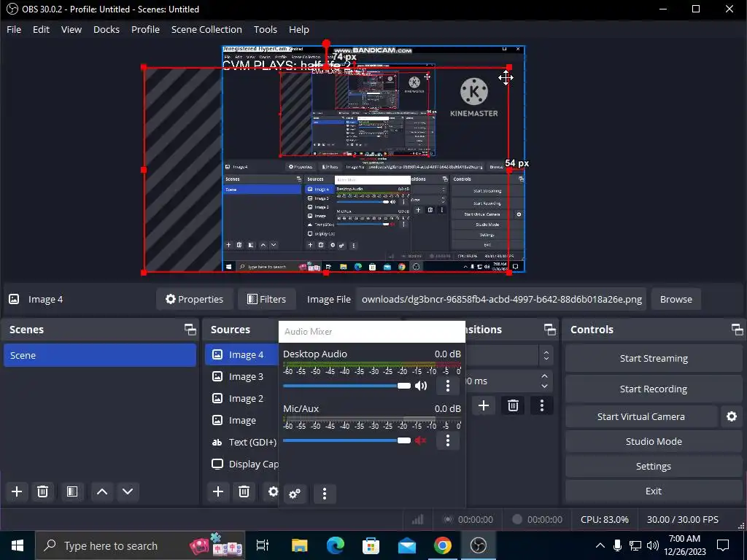Add a new source with the plus icon
Screen dimensions: 747x560
click(x=217, y=491)
